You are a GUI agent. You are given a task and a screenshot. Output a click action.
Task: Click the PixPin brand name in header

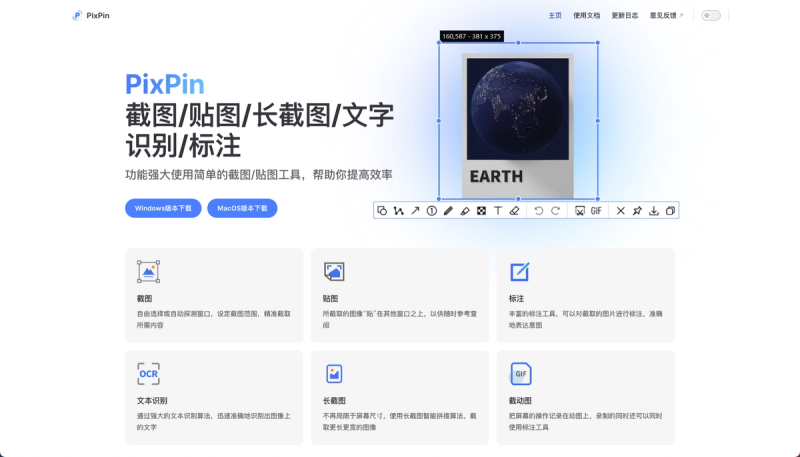tap(98, 15)
